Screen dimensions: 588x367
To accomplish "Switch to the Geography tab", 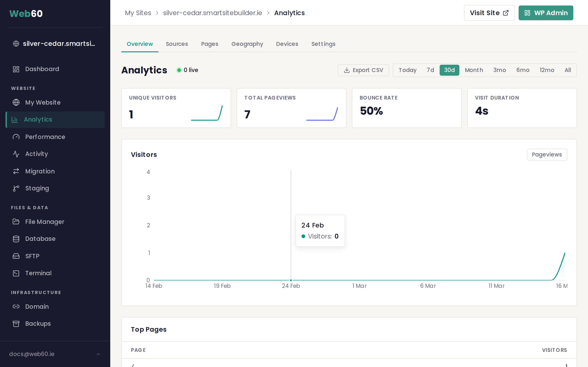I will click(247, 44).
